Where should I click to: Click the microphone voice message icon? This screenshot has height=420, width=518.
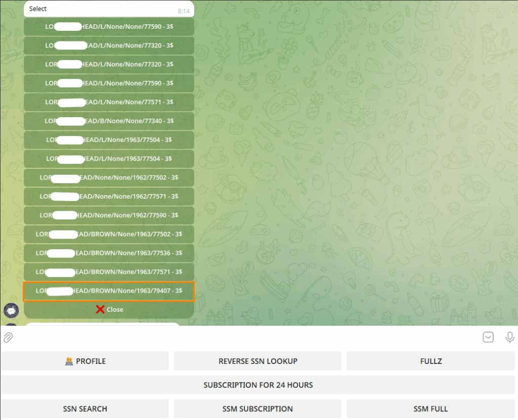(x=510, y=337)
